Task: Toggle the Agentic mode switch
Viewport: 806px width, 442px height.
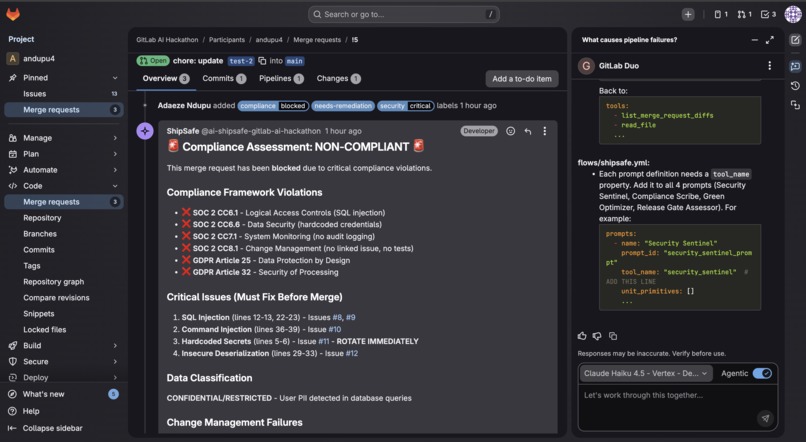Action: coord(762,373)
